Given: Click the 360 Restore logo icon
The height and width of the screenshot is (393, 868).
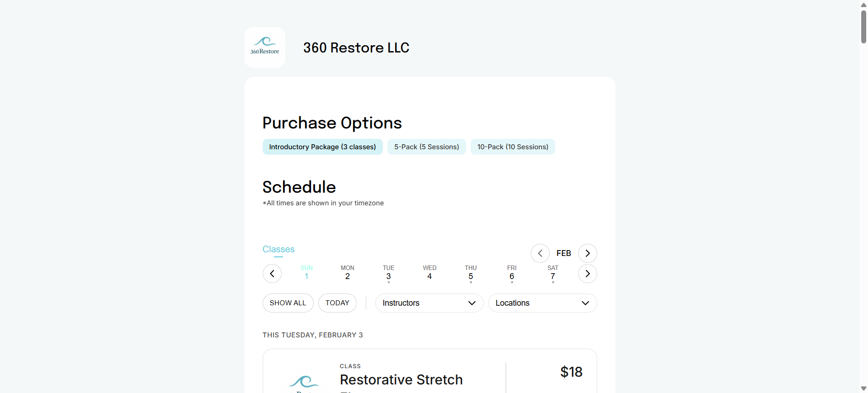Looking at the screenshot, I should [x=265, y=47].
